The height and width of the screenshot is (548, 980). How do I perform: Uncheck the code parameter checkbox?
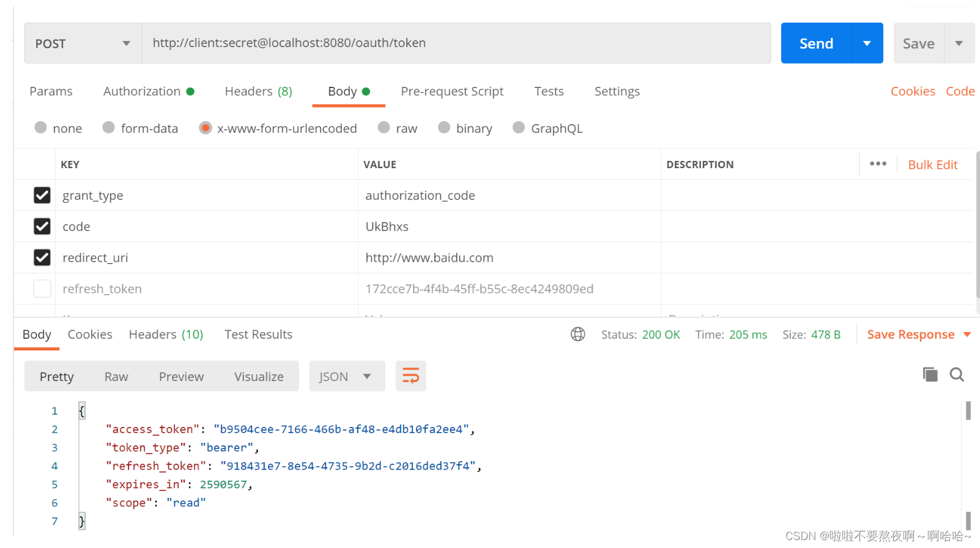42,226
